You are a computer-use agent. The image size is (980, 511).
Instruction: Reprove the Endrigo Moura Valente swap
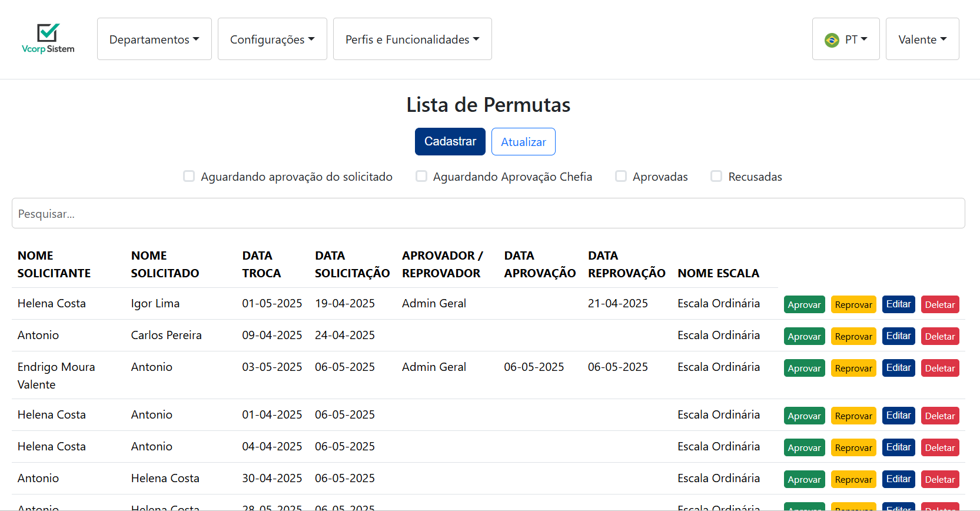(853, 368)
